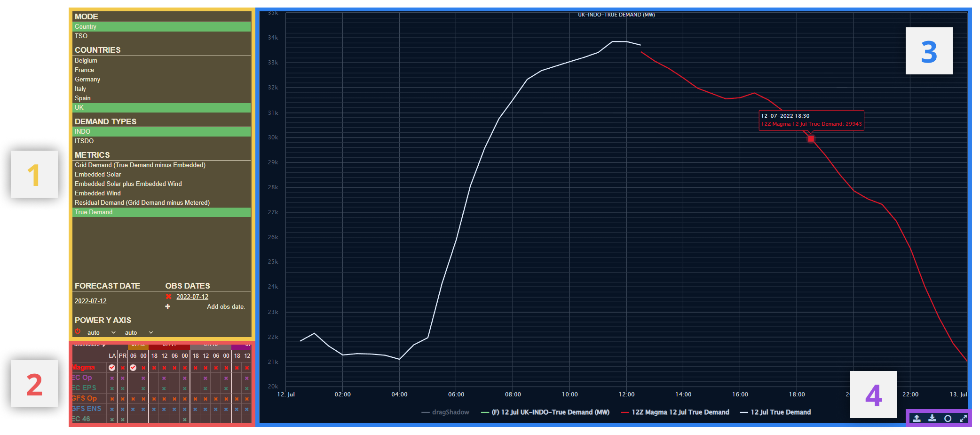Open obs date 2022-07-12 link
The image size is (980, 435).
tap(192, 297)
